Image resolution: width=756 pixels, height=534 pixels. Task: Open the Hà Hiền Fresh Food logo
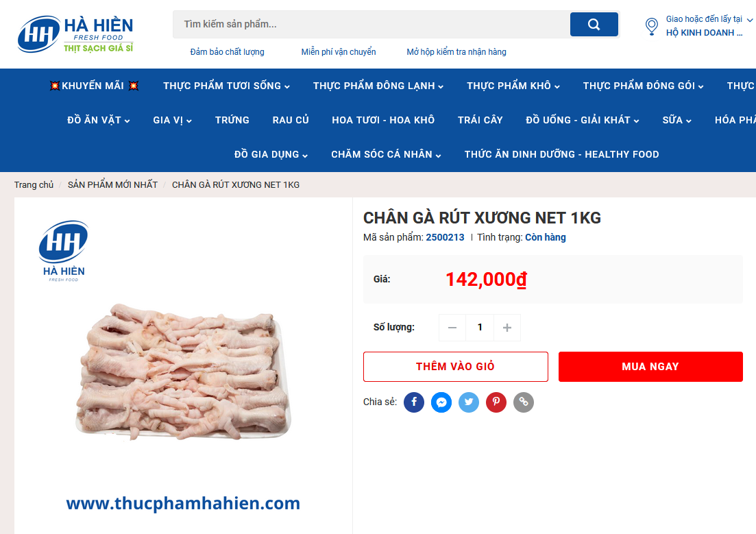(x=75, y=34)
